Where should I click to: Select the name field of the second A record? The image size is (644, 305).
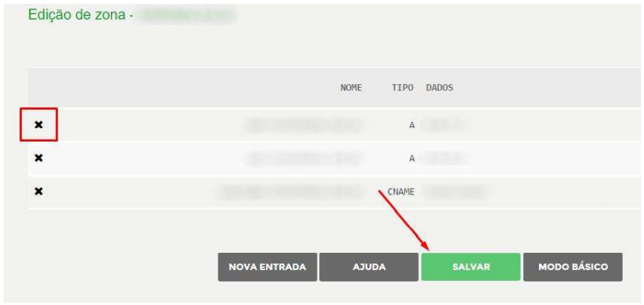305,158
